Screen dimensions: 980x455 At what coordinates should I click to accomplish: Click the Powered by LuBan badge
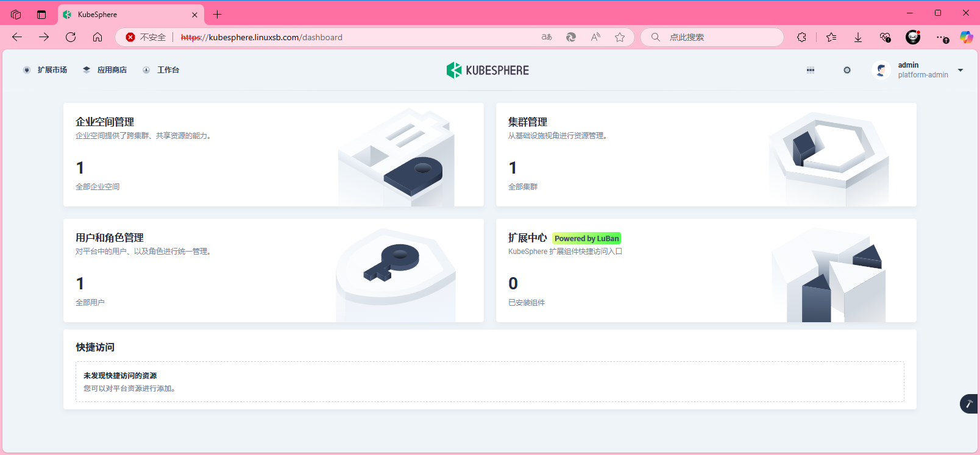pos(587,239)
